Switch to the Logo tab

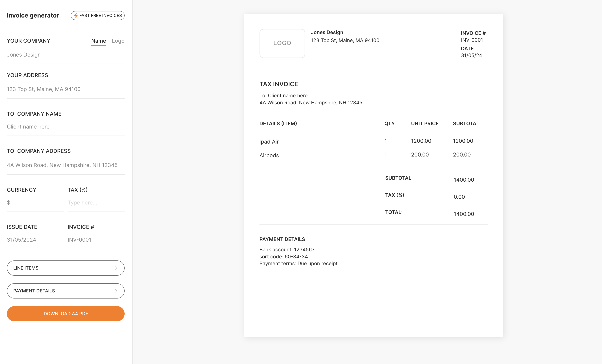click(118, 41)
